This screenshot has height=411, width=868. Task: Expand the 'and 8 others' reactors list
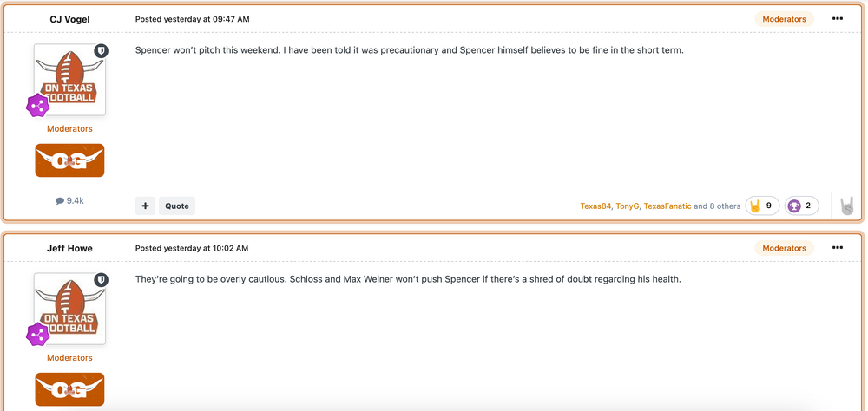tap(717, 206)
